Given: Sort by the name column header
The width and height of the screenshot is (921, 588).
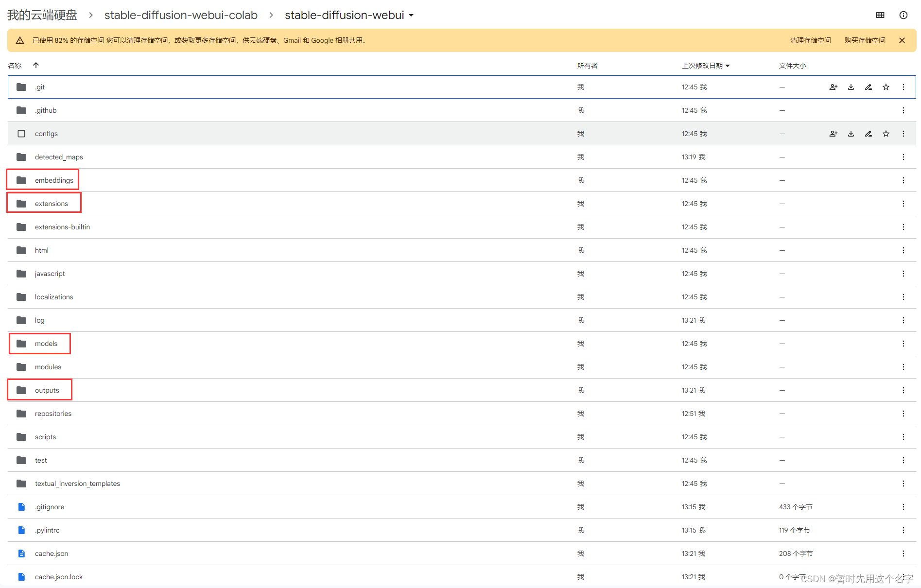Looking at the screenshot, I should tap(15, 66).
